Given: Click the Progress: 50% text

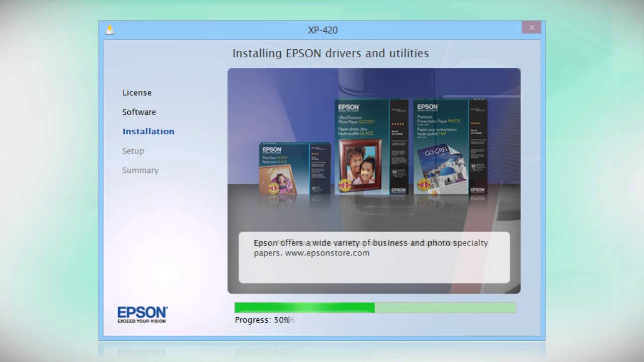Looking at the screenshot, I should 262,320.
